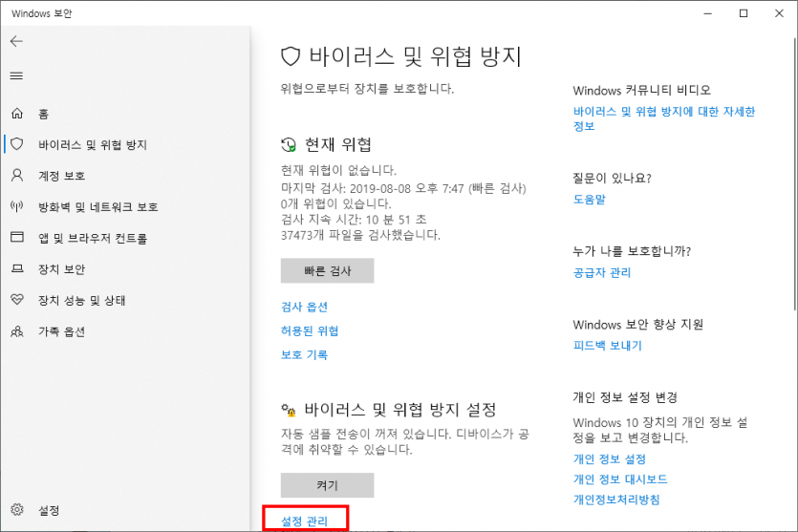The image size is (798, 532).
Task: Click the window icon for 앱 및 브라우저 컨트롤
Action: click(x=17, y=237)
